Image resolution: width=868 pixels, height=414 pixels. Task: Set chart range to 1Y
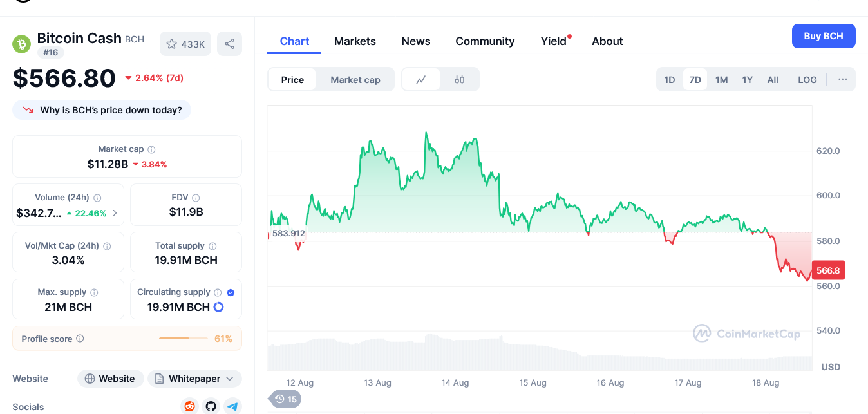(x=747, y=80)
